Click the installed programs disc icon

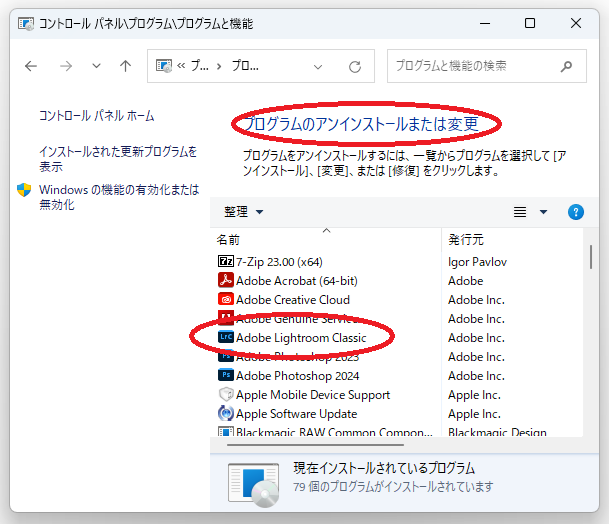[253, 485]
